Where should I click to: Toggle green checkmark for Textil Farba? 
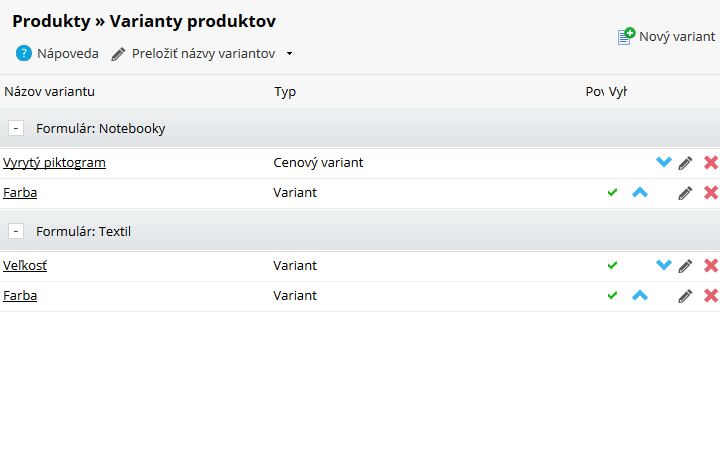pyautogui.click(x=613, y=295)
